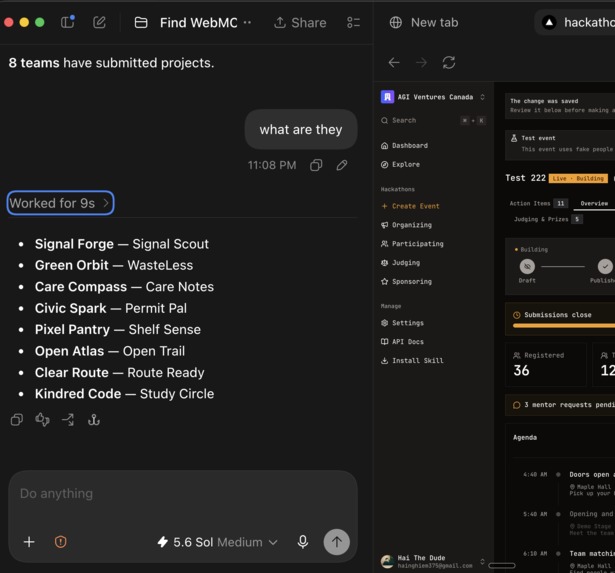Click the horizontal scrollbar at page bottom
Viewport: 615px width, 573px height.
502,565
